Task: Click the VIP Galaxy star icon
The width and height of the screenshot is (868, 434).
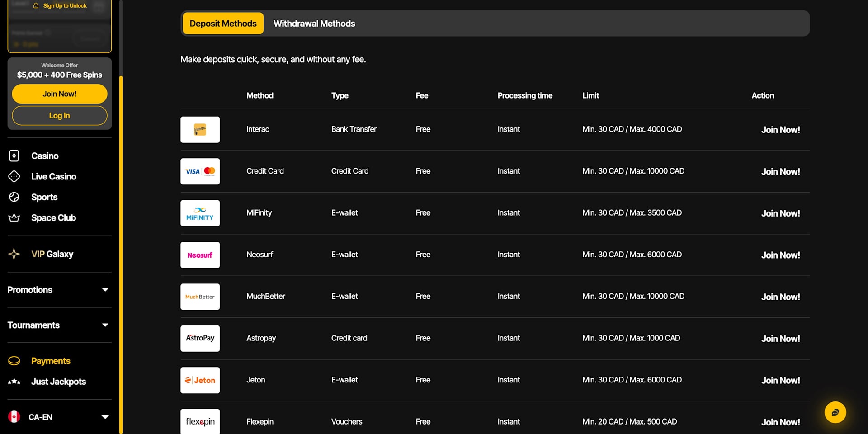Action: (14, 254)
